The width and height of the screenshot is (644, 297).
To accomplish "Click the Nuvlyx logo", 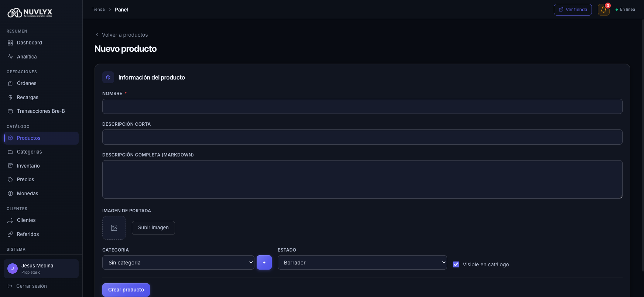I will pyautogui.click(x=30, y=13).
